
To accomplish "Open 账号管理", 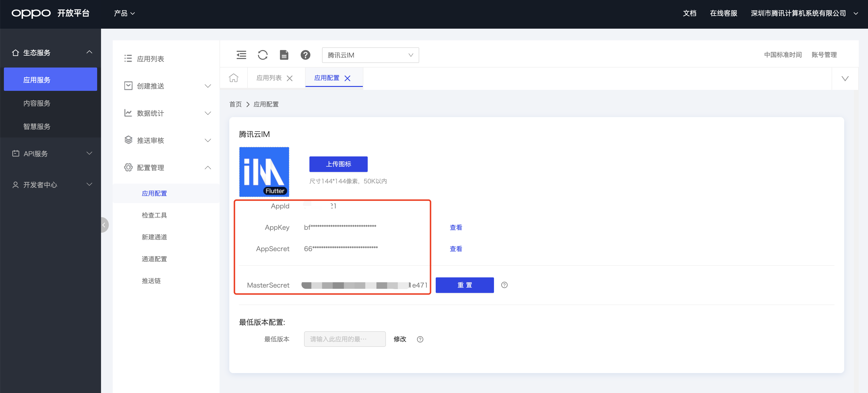I will tap(824, 55).
